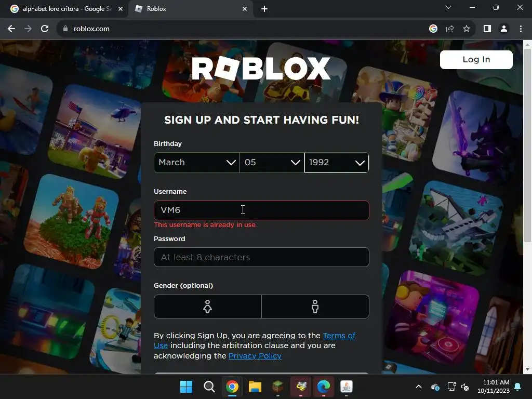This screenshot has width=532, height=399.
Task: Select the female gender option
Action: (x=208, y=307)
